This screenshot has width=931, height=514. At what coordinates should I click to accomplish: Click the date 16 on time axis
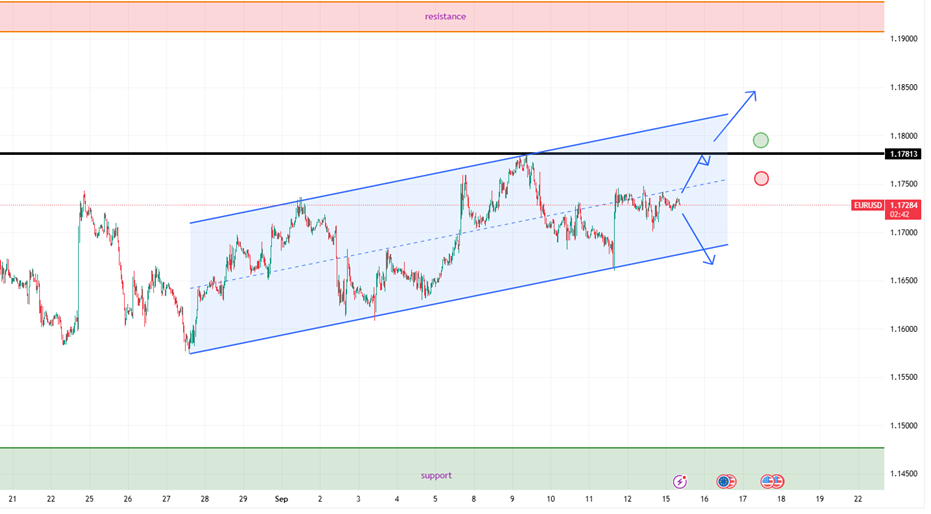coord(704,499)
